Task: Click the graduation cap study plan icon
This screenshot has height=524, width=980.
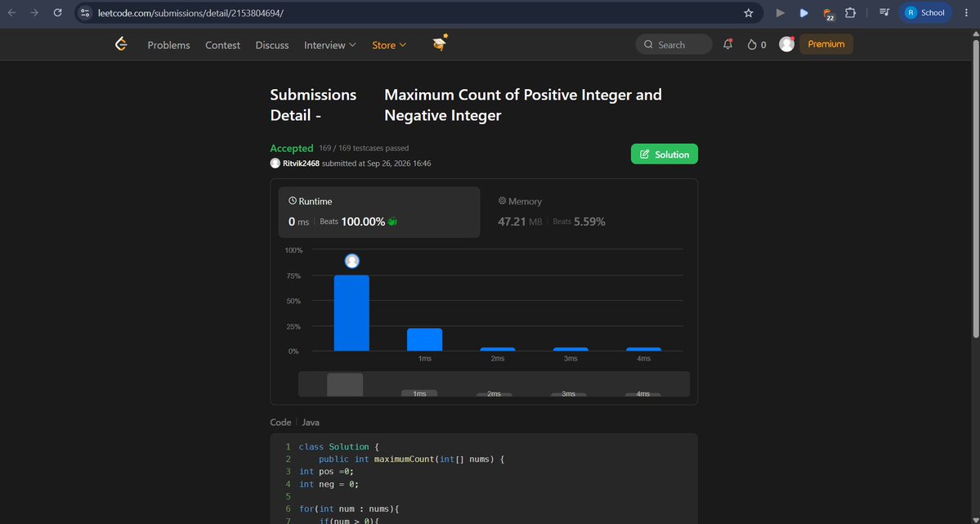Action: (441, 43)
